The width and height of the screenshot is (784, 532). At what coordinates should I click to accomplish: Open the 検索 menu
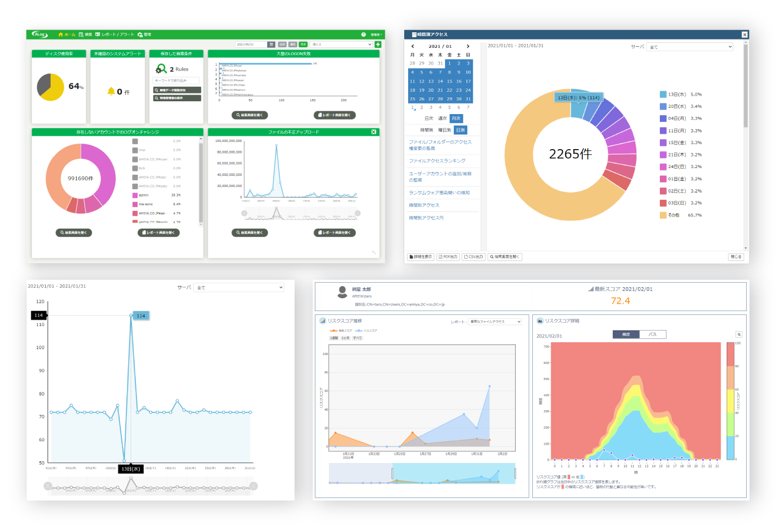tap(85, 35)
